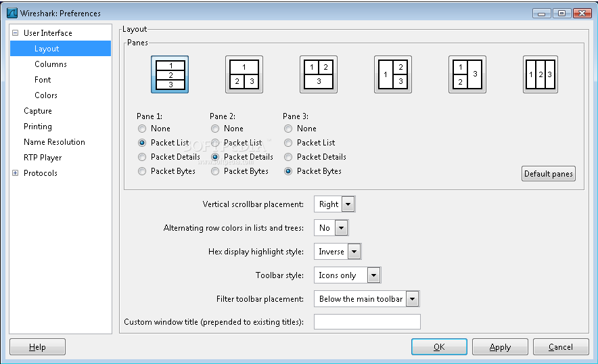The width and height of the screenshot is (598, 364).
Task: Set Pane 1 to None
Action: pos(142,129)
